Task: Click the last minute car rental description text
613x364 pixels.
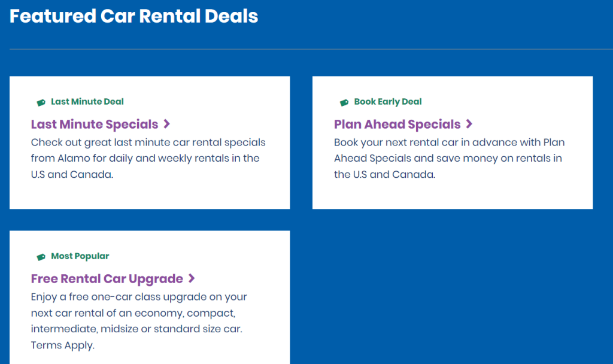Action: pos(148,158)
